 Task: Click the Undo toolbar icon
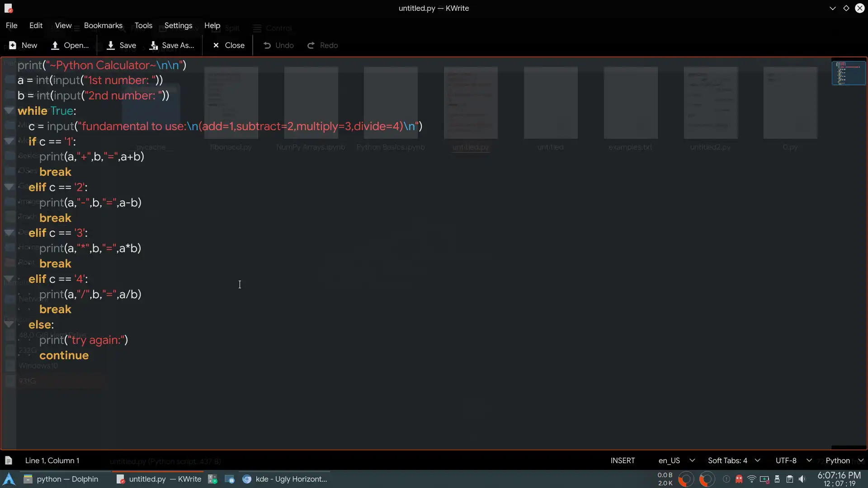(x=267, y=45)
